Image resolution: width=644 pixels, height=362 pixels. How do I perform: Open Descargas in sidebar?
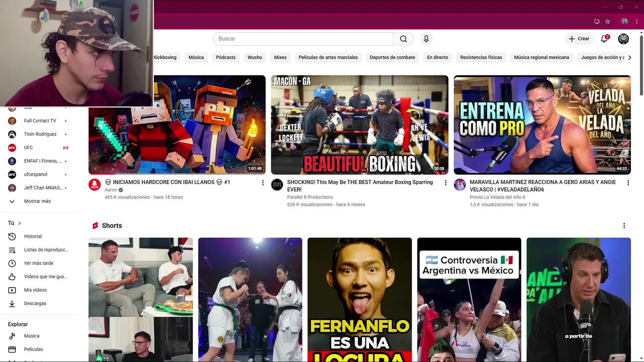coord(38,303)
